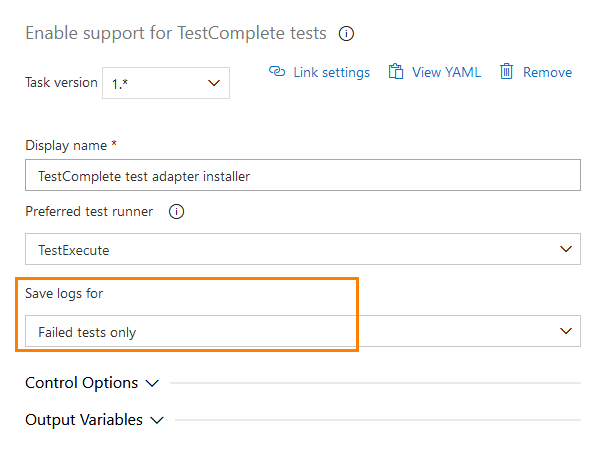This screenshot has width=606, height=462.
Task: Expand the Output Variables section
Action: pos(83,420)
